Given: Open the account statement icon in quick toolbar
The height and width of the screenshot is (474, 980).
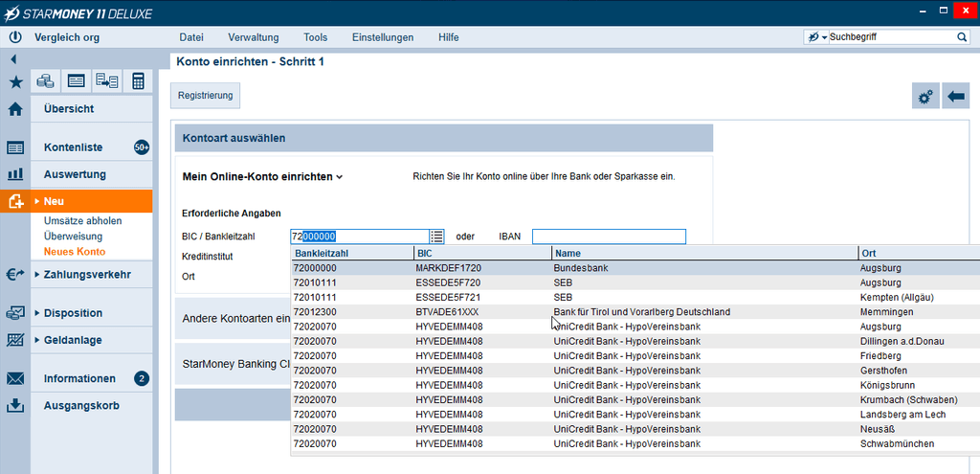Looking at the screenshot, I should [x=77, y=80].
